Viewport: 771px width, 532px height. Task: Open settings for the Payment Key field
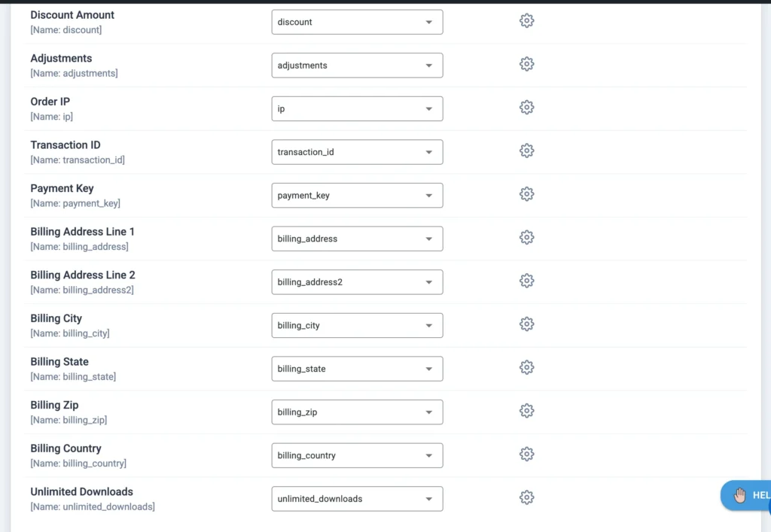(x=526, y=193)
